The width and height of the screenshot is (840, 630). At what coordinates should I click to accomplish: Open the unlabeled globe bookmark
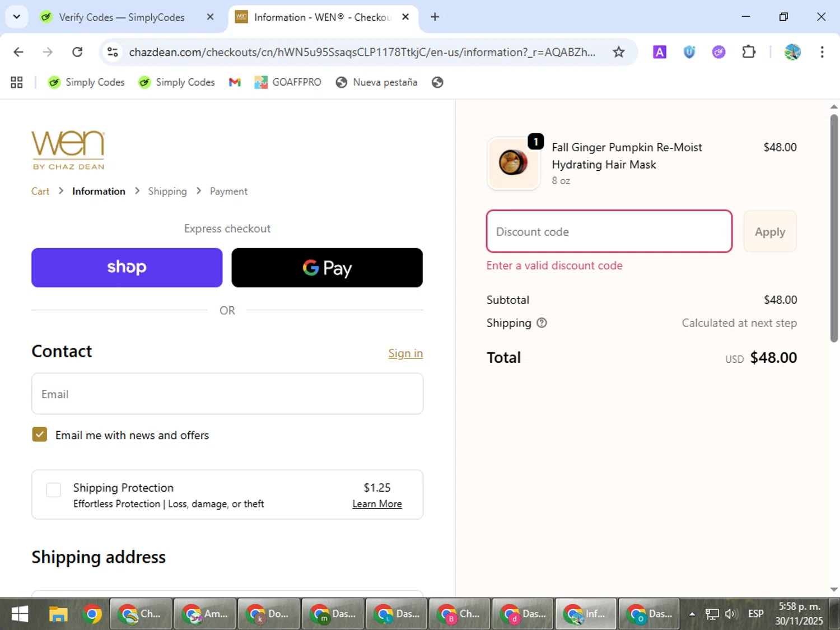(x=437, y=82)
